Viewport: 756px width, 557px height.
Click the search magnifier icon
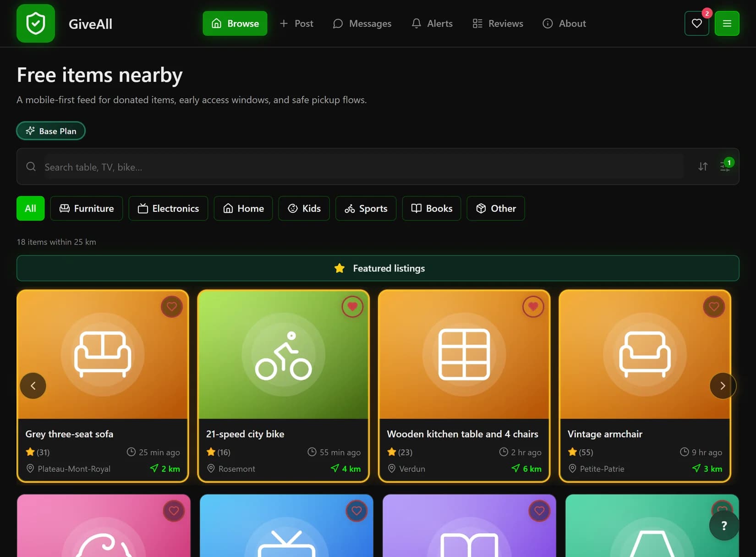[x=31, y=166]
